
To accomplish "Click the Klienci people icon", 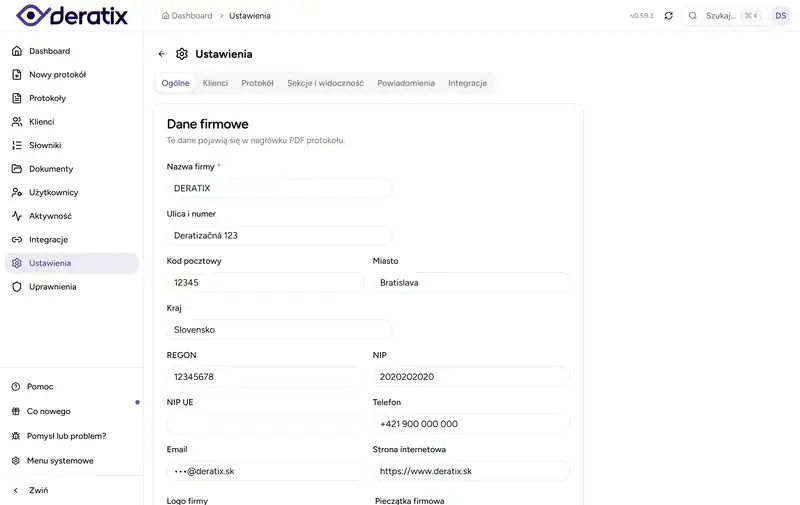I will [x=17, y=121].
